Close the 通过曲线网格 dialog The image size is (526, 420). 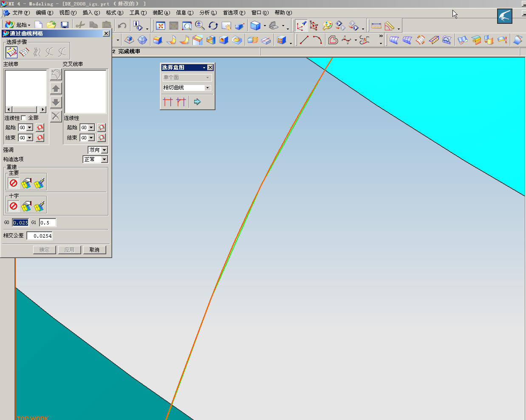click(x=106, y=34)
